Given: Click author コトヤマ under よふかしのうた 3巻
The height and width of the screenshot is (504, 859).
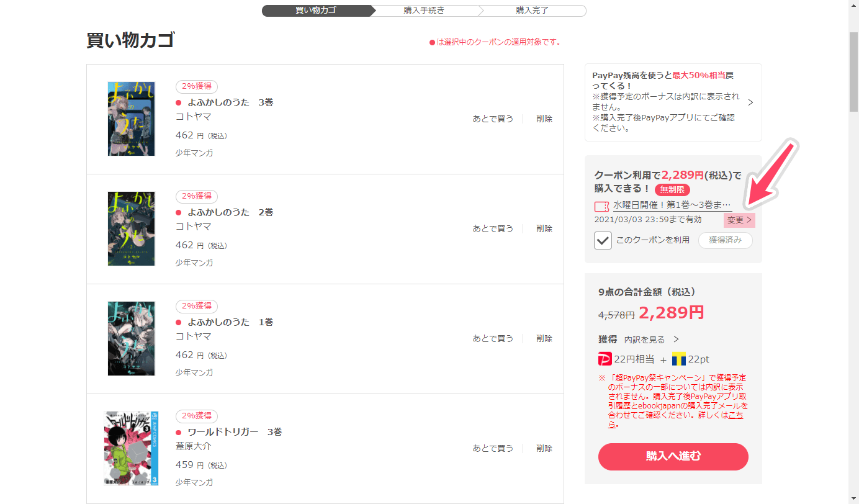Looking at the screenshot, I should pos(194,117).
